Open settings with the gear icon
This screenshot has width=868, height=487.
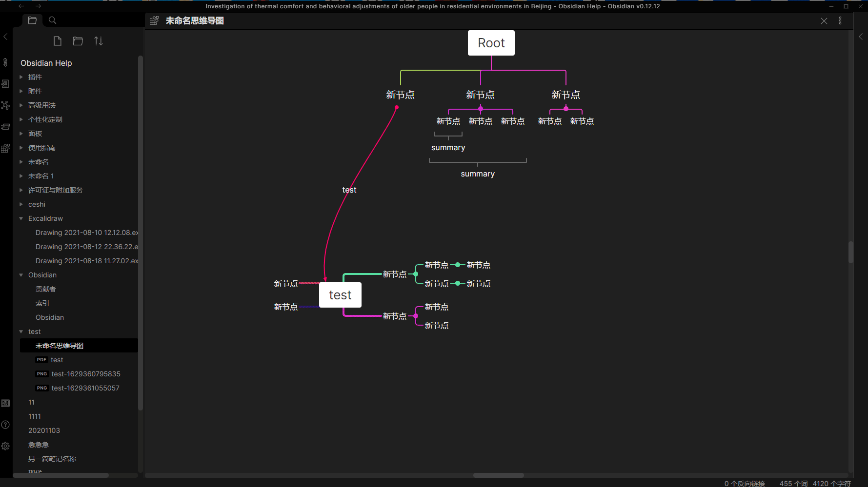click(5, 446)
